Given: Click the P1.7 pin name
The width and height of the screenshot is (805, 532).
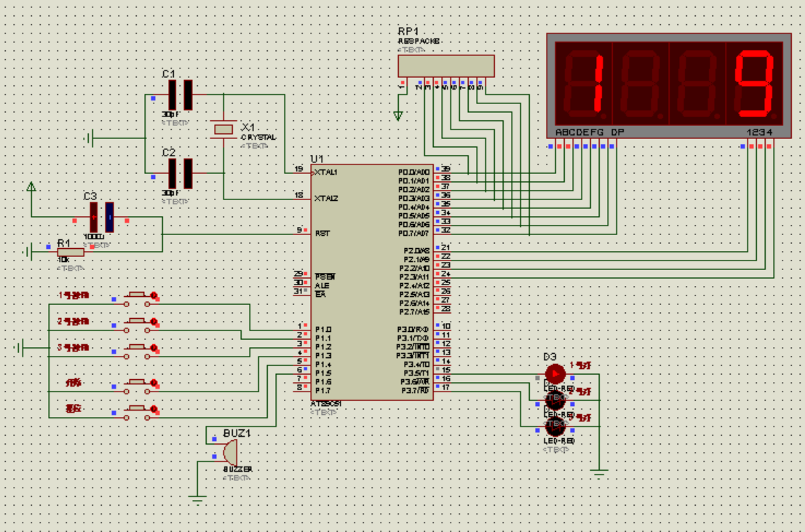Looking at the screenshot, I should [x=323, y=391].
